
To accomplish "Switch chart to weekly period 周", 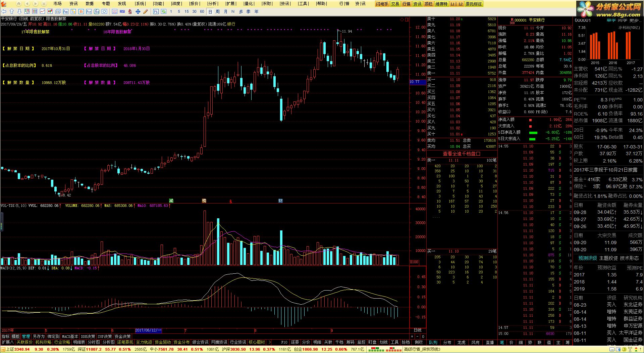I will pyautogui.click(x=218, y=11).
